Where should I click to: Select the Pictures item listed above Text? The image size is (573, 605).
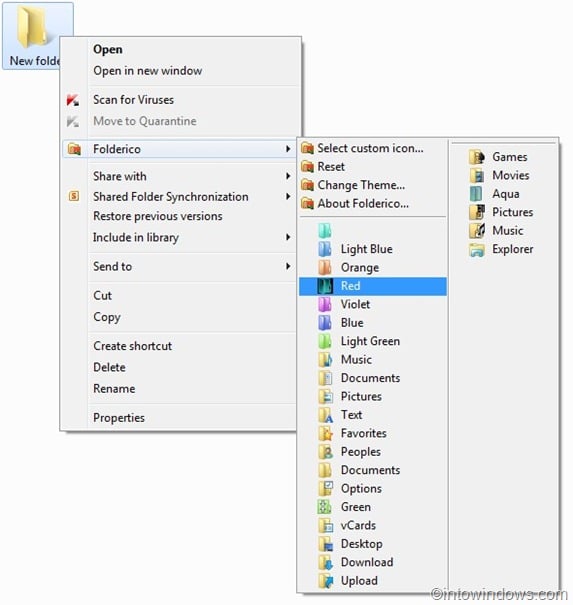pyautogui.click(x=361, y=397)
